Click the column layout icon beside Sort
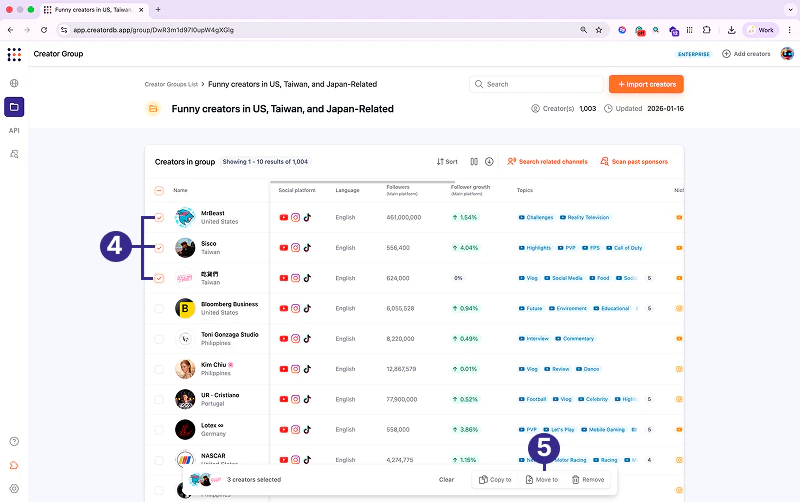This screenshot has height=502, width=800. (x=474, y=162)
